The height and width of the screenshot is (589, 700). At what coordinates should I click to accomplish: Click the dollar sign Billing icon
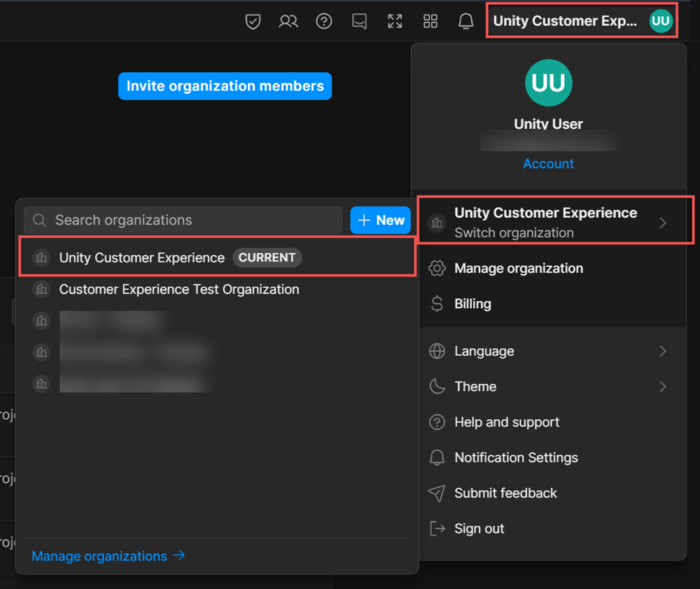tap(437, 304)
